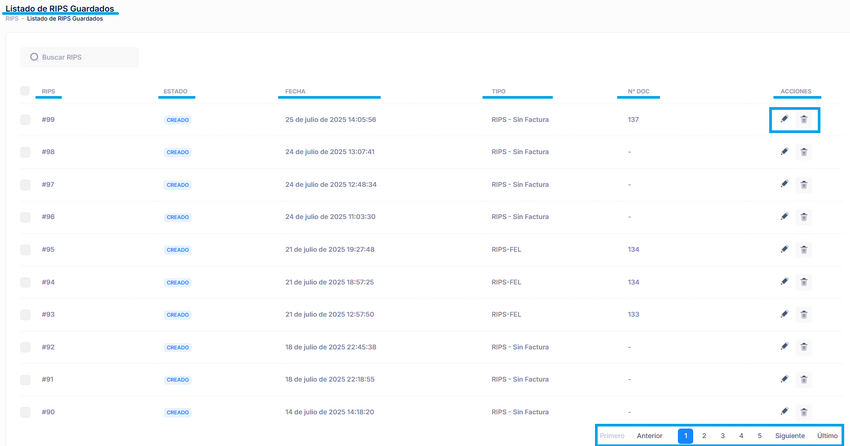Screen dimensions: 850x446
Task: Check the box for RIPS #99 row
Action: 25,120
